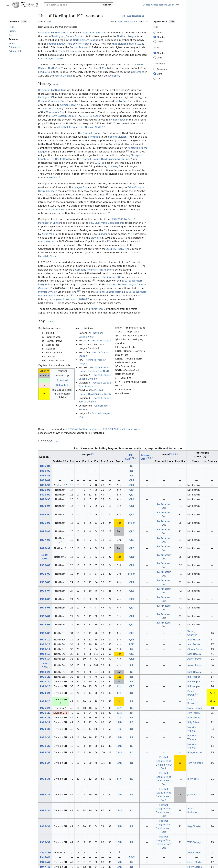Go to Key in Contents sidebar
The height and width of the screenshot is (868, 218).
[x=10, y=35]
